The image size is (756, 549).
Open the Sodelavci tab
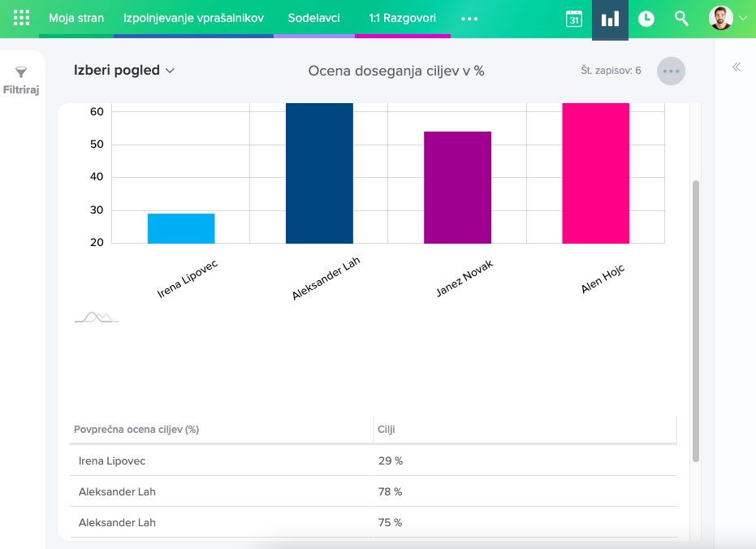(x=314, y=18)
